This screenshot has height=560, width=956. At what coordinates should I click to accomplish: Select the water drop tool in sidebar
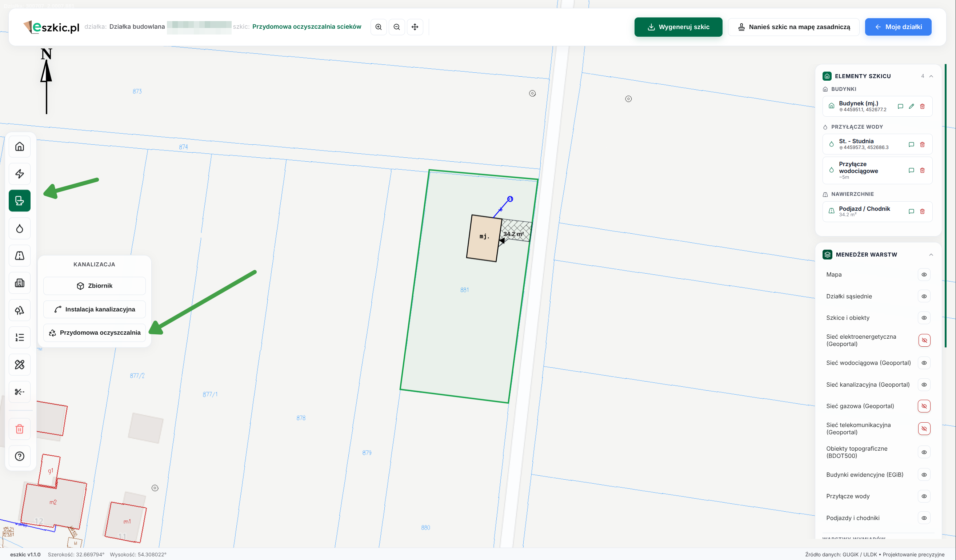(x=20, y=228)
